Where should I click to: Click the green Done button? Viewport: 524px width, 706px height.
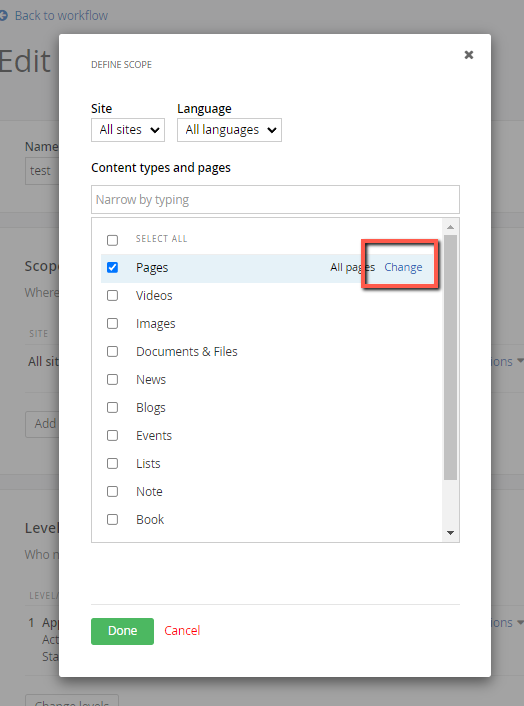(x=122, y=631)
